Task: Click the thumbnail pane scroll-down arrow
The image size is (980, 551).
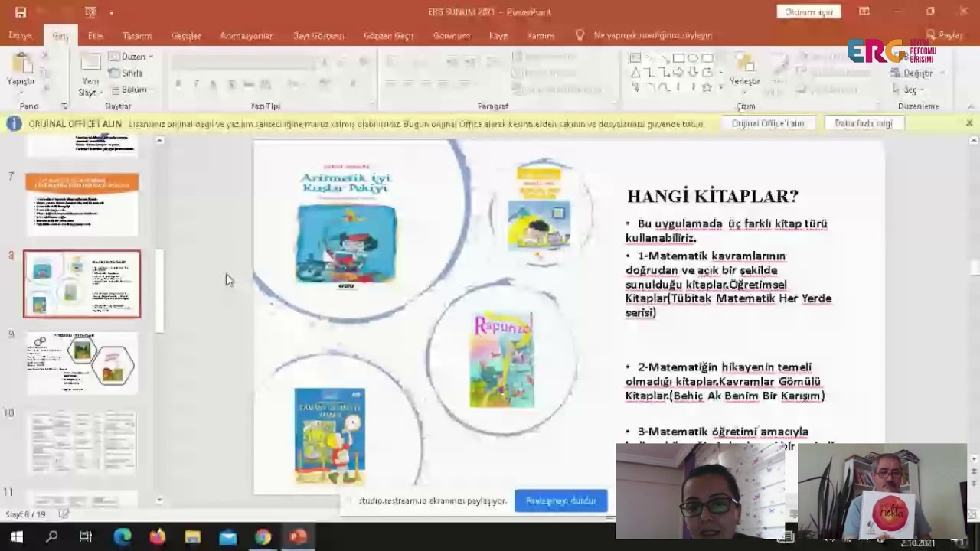Action: point(159,500)
